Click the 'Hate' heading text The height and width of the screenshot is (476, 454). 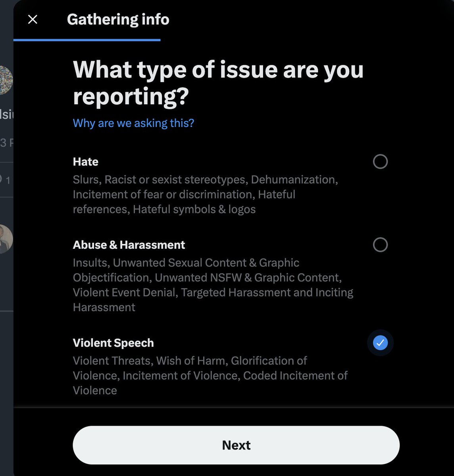tap(86, 161)
